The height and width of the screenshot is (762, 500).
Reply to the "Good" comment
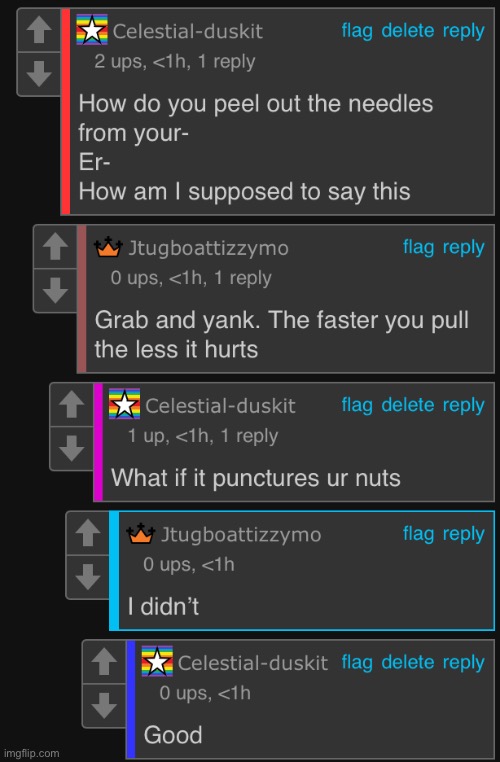(464, 662)
